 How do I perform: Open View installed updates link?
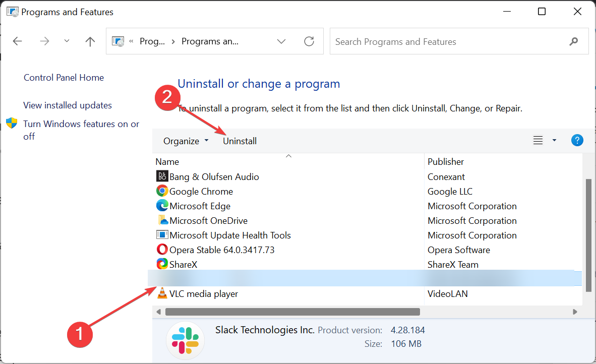pyautogui.click(x=68, y=105)
